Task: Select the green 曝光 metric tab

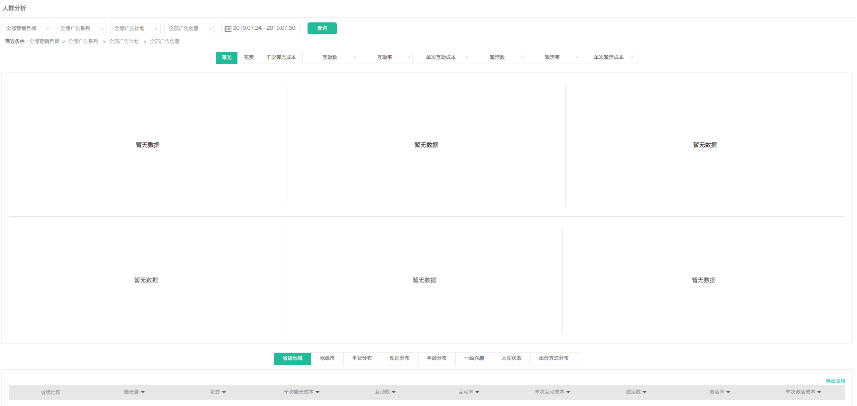Action: coord(226,58)
